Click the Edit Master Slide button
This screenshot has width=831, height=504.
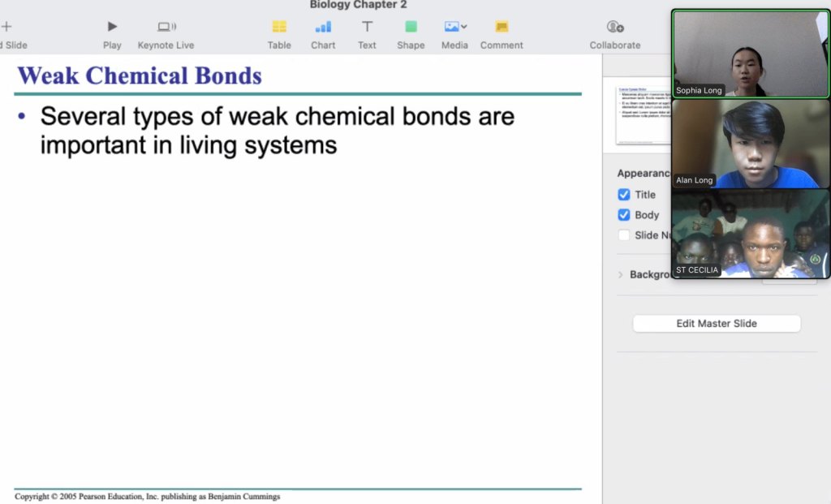click(x=717, y=323)
